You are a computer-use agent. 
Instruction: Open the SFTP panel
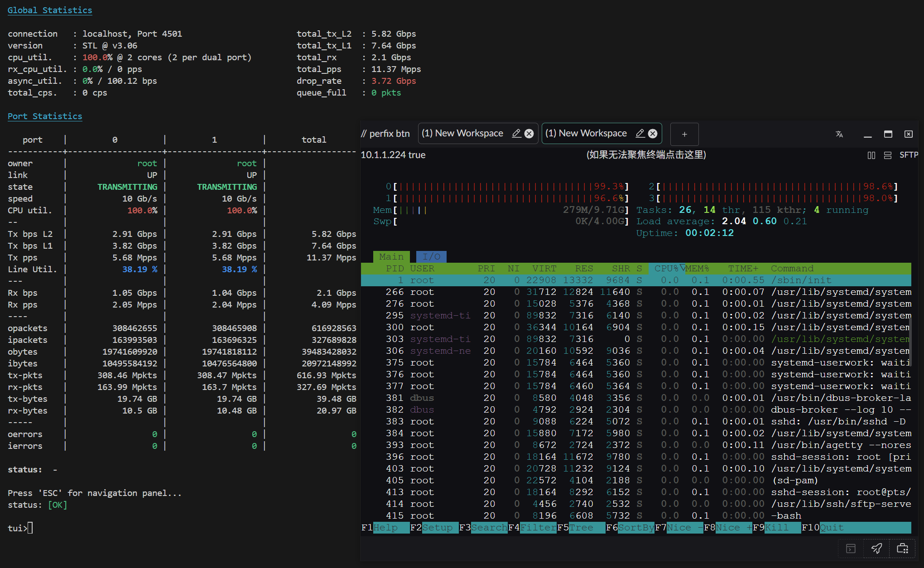tap(908, 155)
